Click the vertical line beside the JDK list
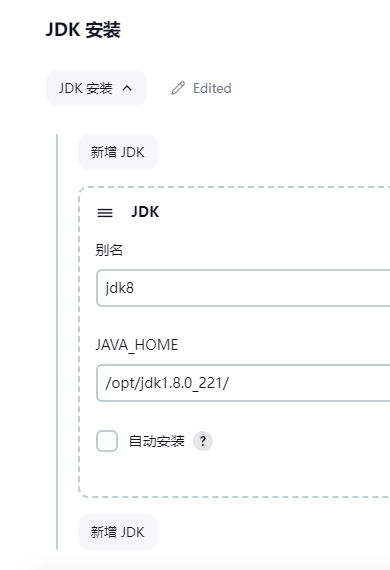Image resolution: width=390 pixels, height=570 pixels. click(57, 342)
